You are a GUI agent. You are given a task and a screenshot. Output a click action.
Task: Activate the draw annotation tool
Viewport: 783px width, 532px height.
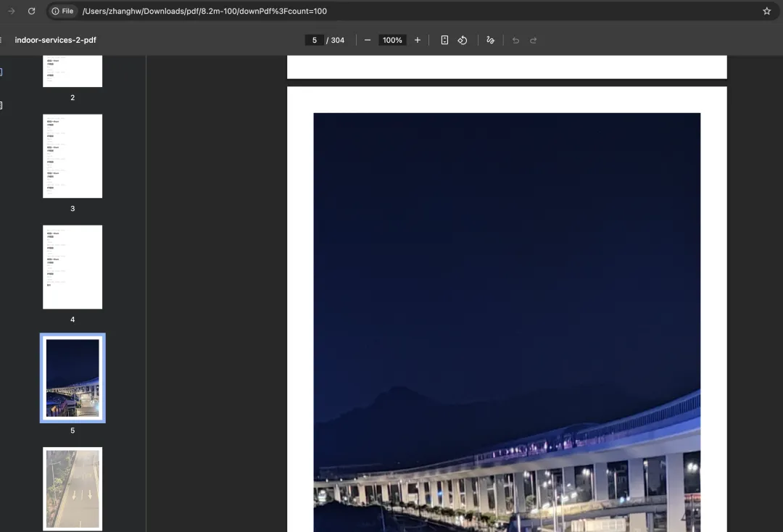(490, 40)
